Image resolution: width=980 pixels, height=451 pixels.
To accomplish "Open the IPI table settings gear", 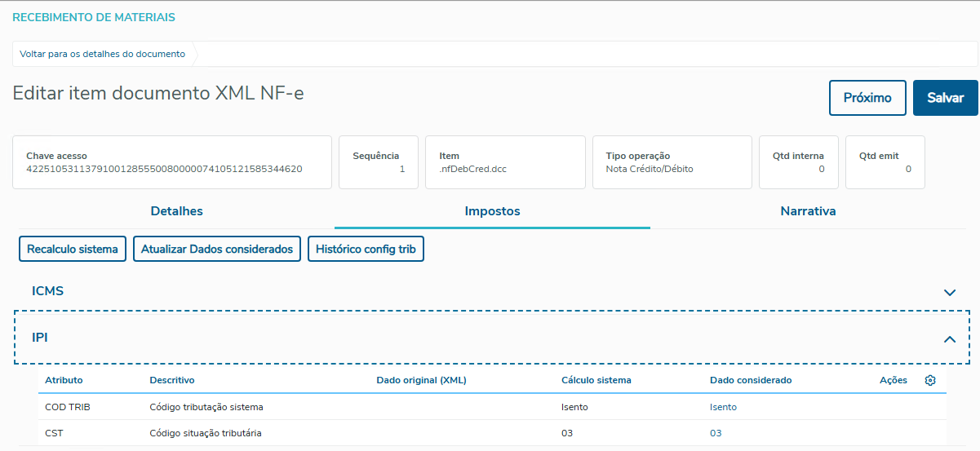I will [x=929, y=380].
